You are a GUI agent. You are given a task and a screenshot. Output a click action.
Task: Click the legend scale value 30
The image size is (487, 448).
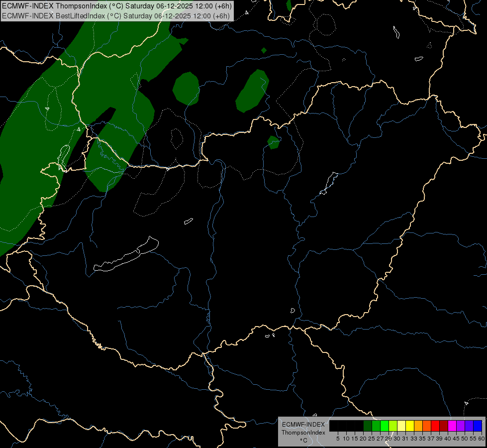(x=397, y=439)
